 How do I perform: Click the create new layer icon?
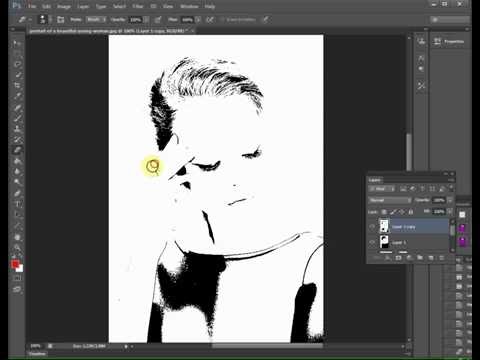(431, 258)
